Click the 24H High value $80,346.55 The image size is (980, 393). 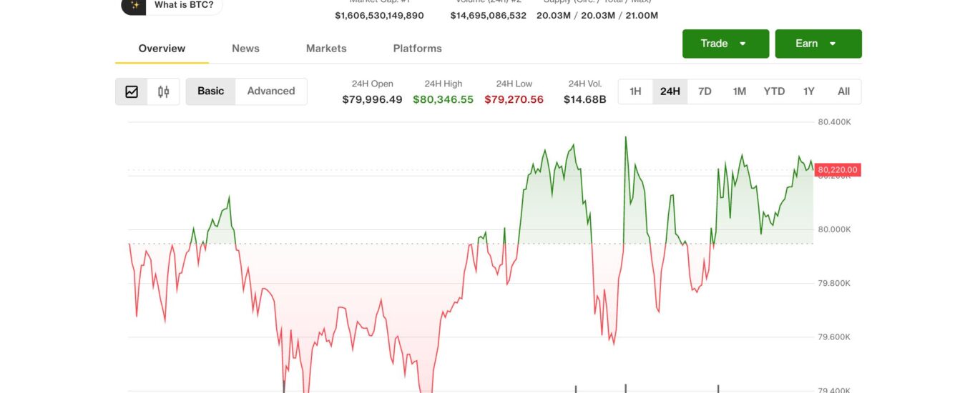[x=444, y=100]
